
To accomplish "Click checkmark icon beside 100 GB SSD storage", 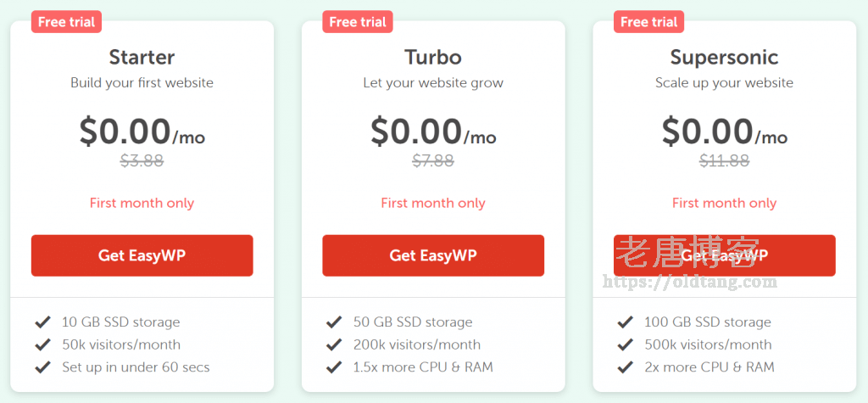I will pos(625,322).
